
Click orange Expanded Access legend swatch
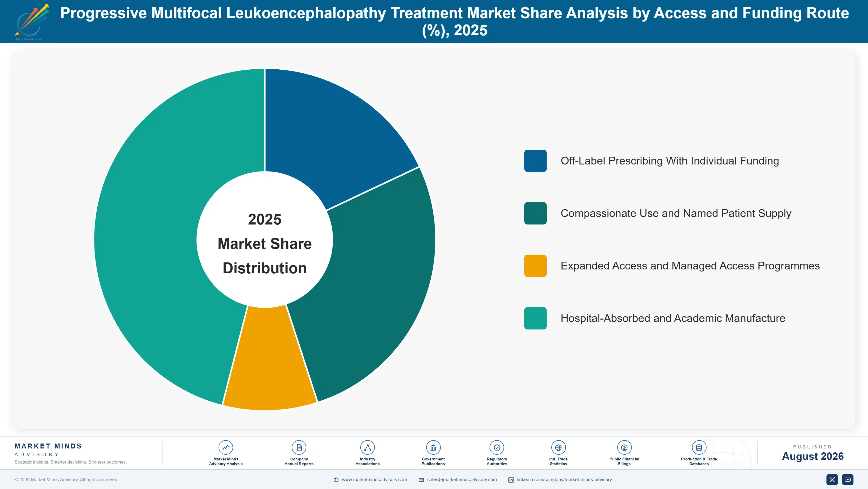point(535,266)
